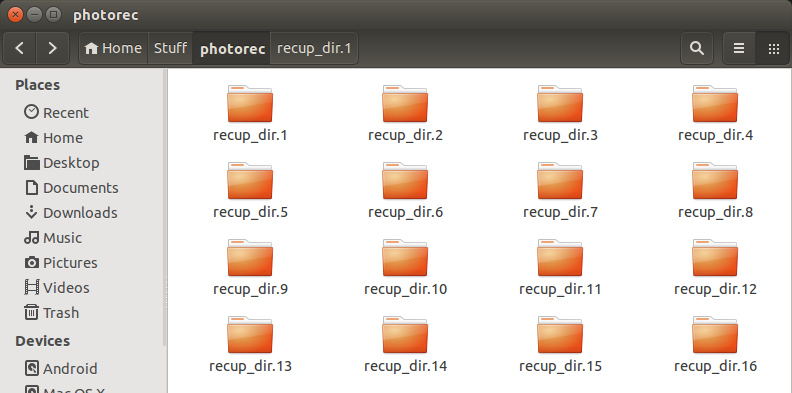Select the recup_dir.12 folder
The height and width of the screenshot is (393, 792).
pos(715,269)
